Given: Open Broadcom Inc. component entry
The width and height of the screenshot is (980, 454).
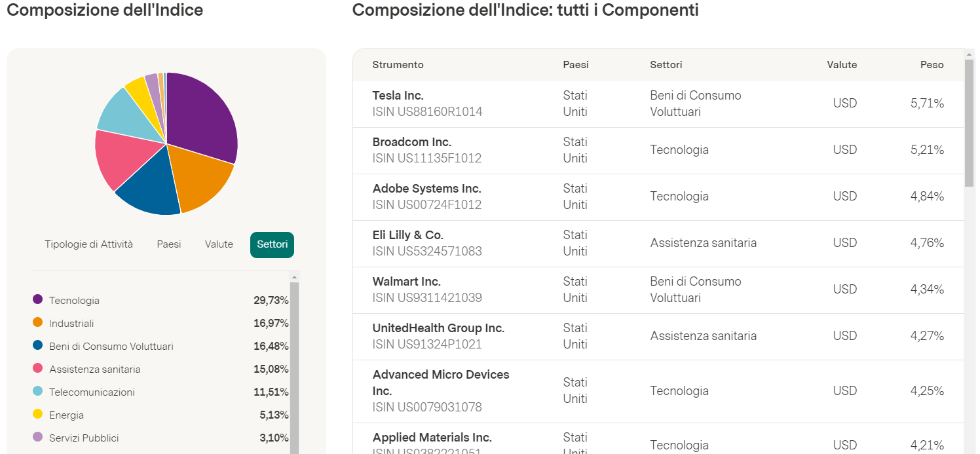Looking at the screenshot, I should [412, 142].
